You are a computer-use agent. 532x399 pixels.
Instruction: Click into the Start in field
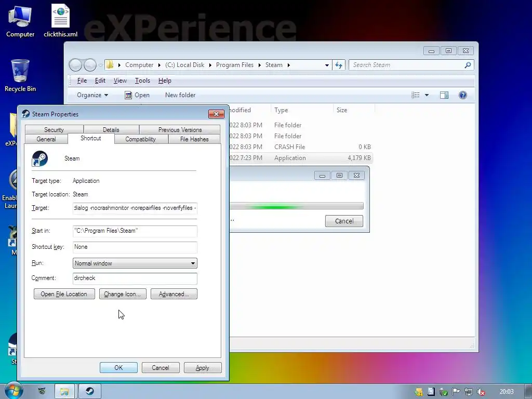click(135, 231)
